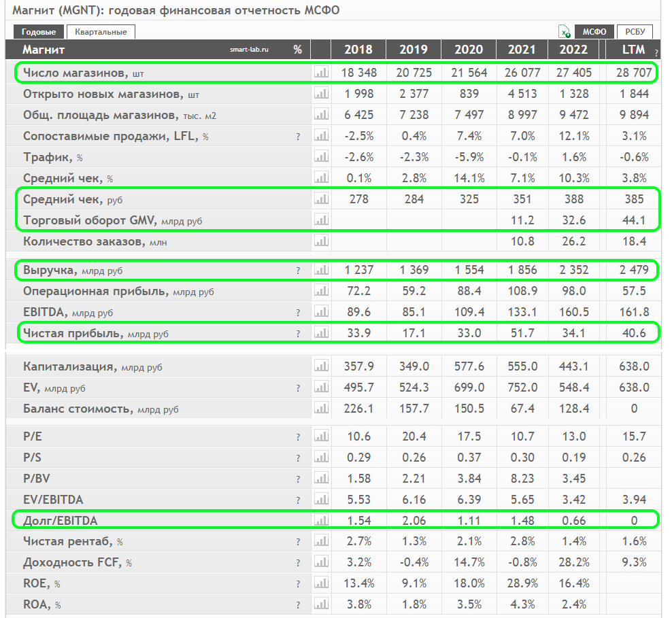This screenshot has width=672, height=618.
Task: Open help question mark for EV row
Action: 298,388
